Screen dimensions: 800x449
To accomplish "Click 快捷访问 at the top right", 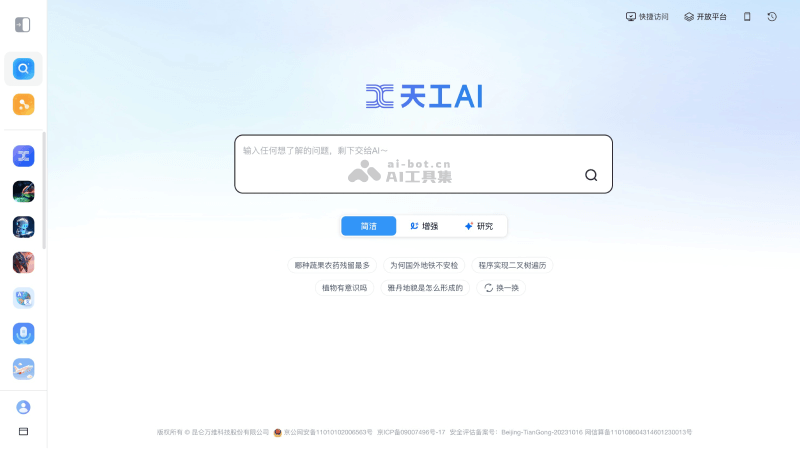I will pos(647,17).
